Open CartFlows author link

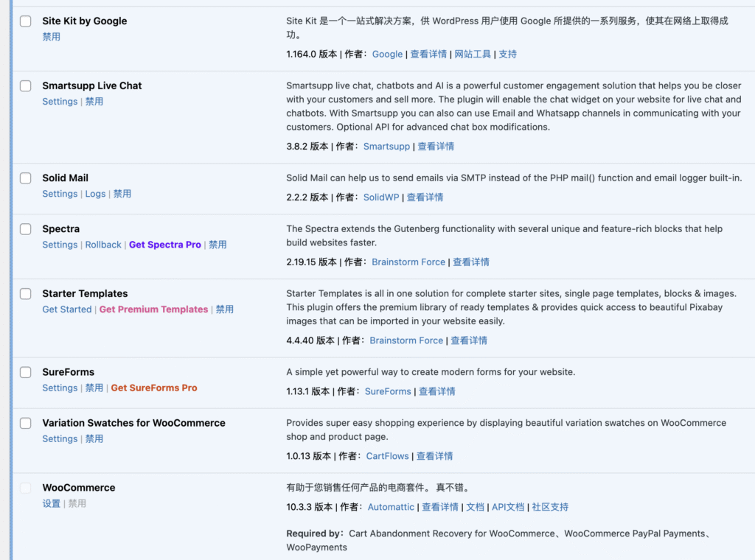pyautogui.click(x=387, y=456)
